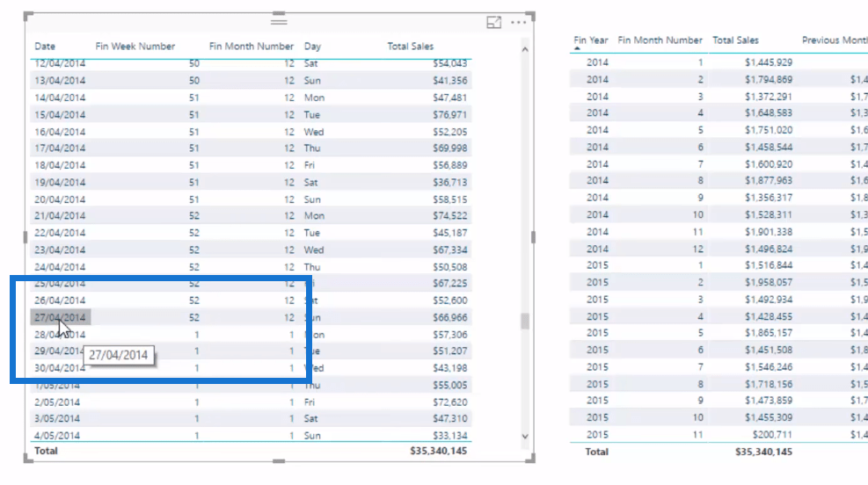Click sales value $66,966
The height and width of the screenshot is (485, 868).
[x=450, y=318]
